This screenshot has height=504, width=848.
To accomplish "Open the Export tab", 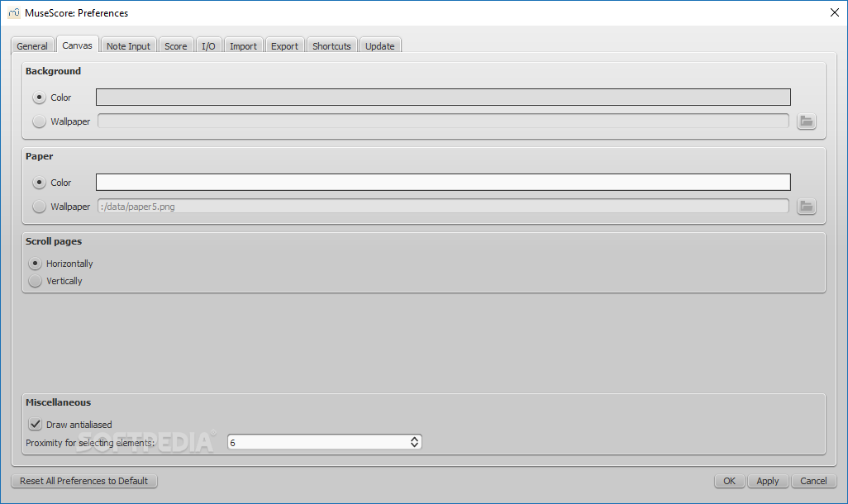I will (x=284, y=46).
